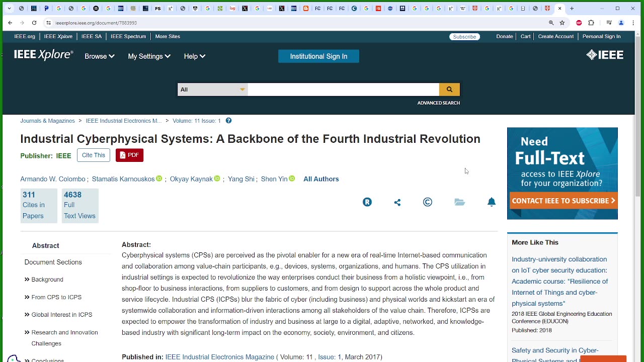This screenshot has height=362, width=644.
Task: Open the browser profile avatar icon
Action: (x=621, y=23)
